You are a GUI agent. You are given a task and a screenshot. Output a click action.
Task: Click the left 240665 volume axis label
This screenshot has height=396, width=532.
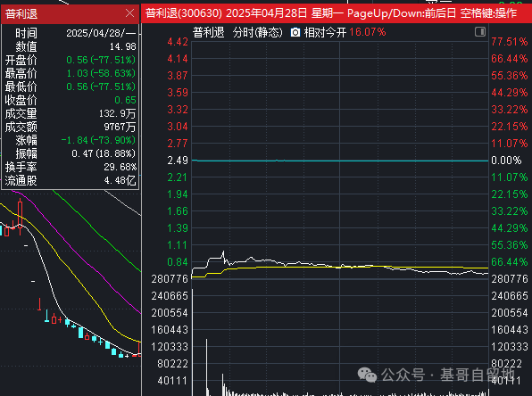point(170,296)
